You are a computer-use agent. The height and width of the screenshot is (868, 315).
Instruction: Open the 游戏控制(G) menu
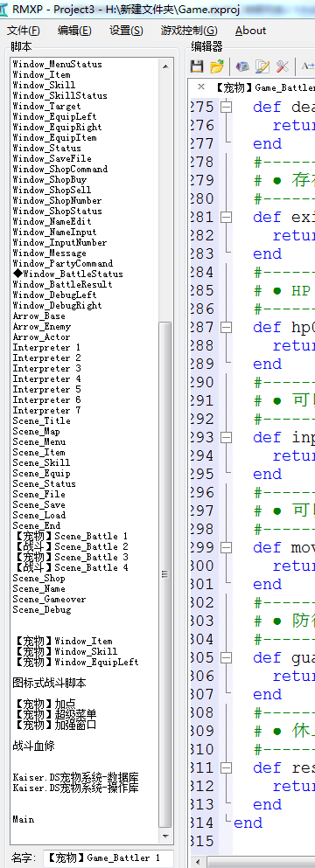188,31
